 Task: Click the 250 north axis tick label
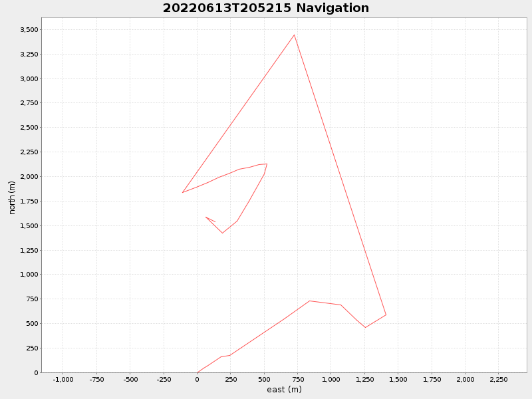tap(33, 348)
